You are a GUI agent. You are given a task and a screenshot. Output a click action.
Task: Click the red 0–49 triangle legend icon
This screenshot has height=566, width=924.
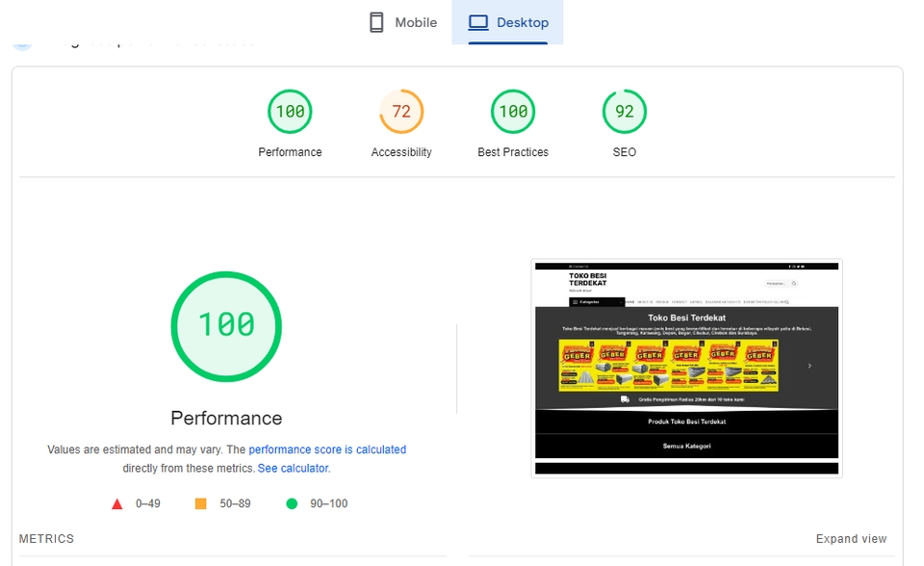tap(116, 502)
